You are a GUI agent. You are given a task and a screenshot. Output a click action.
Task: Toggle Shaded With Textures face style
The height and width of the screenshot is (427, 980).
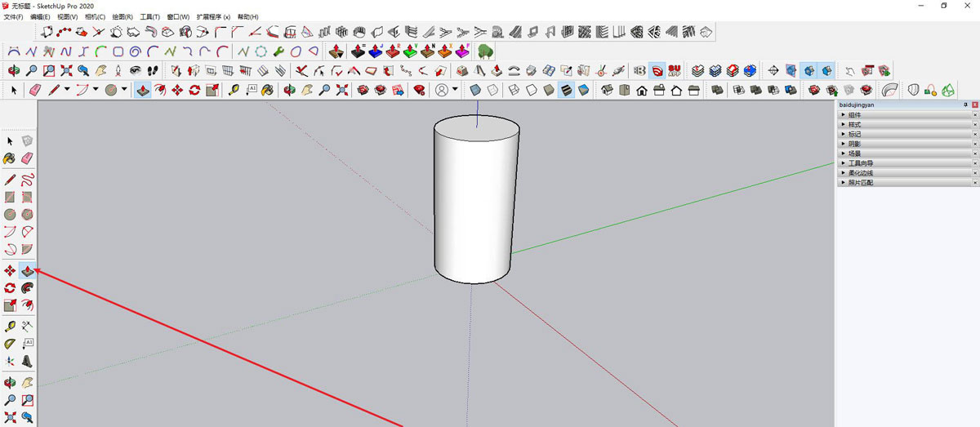coord(566,90)
